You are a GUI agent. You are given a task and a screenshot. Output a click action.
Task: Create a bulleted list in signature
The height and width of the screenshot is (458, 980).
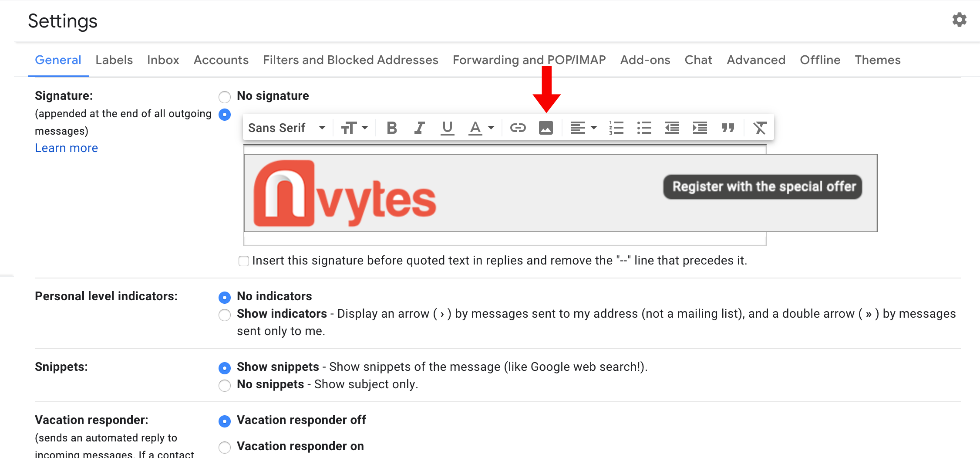tap(644, 128)
